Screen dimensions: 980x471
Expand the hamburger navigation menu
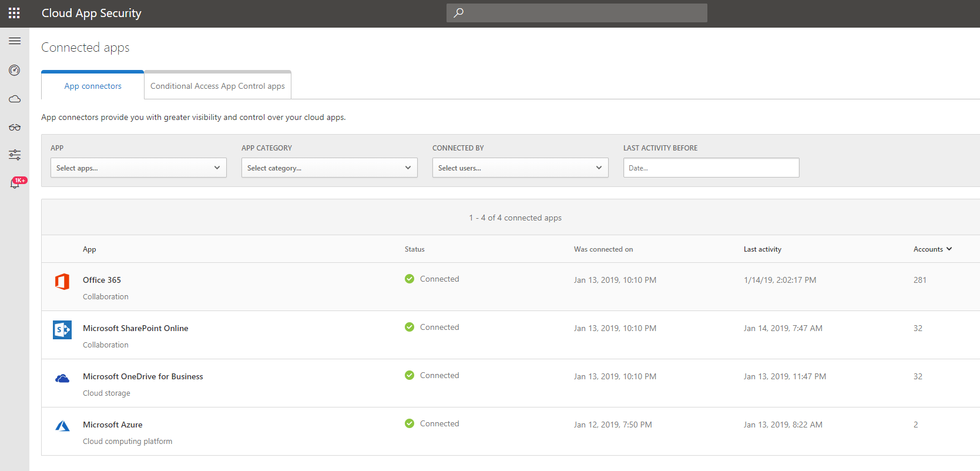15,41
